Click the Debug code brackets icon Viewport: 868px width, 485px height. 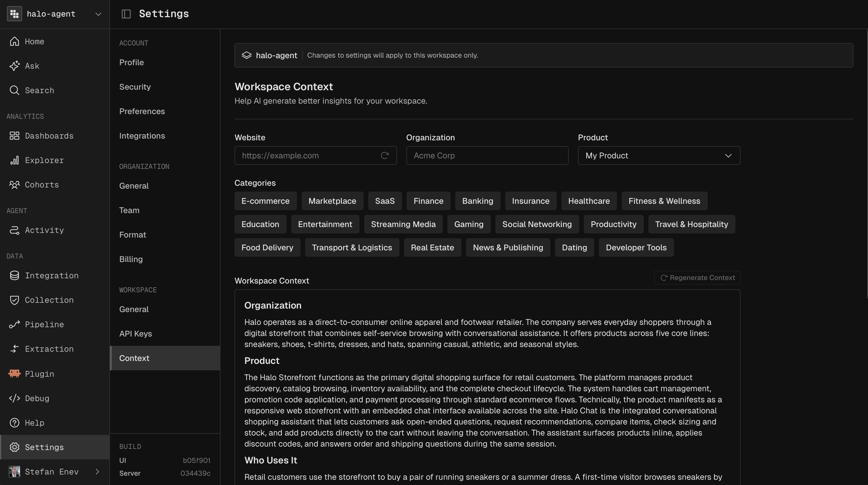tap(14, 398)
